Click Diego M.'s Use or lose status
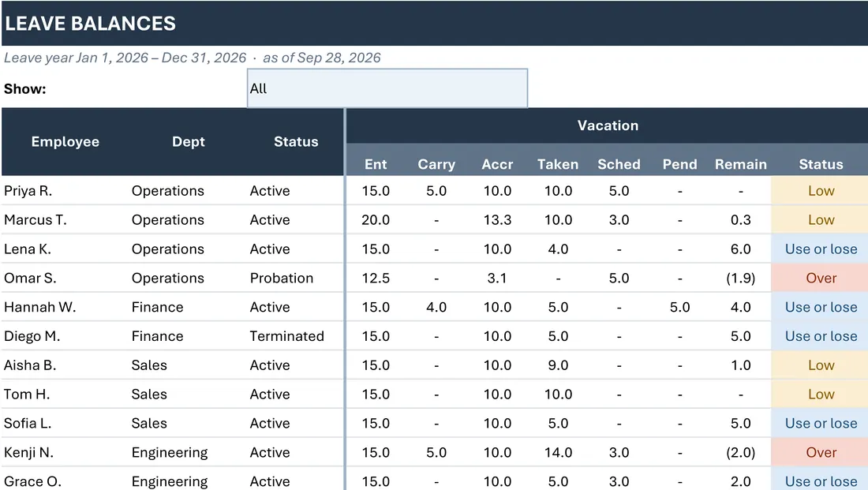Image resolution: width=868 pixels, height=490 pixels. click(821, 336)
